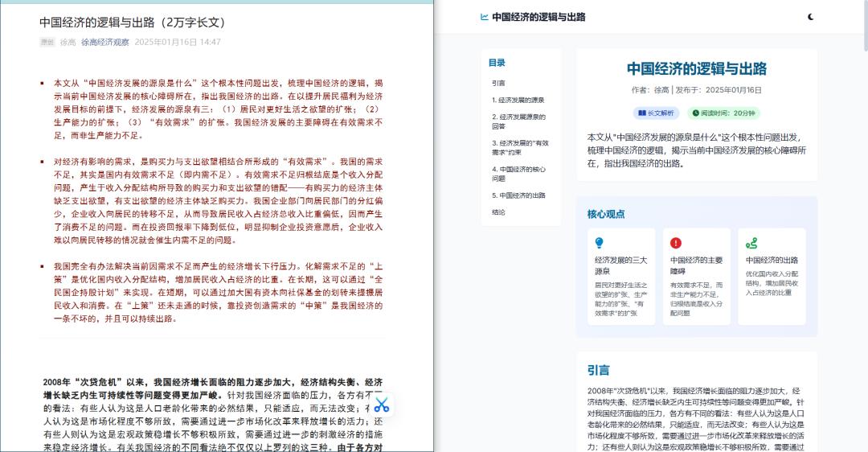Click the large blue article title on the right
Image resolution: width=868 pixels, height=452 pixels.
(696, 68)
